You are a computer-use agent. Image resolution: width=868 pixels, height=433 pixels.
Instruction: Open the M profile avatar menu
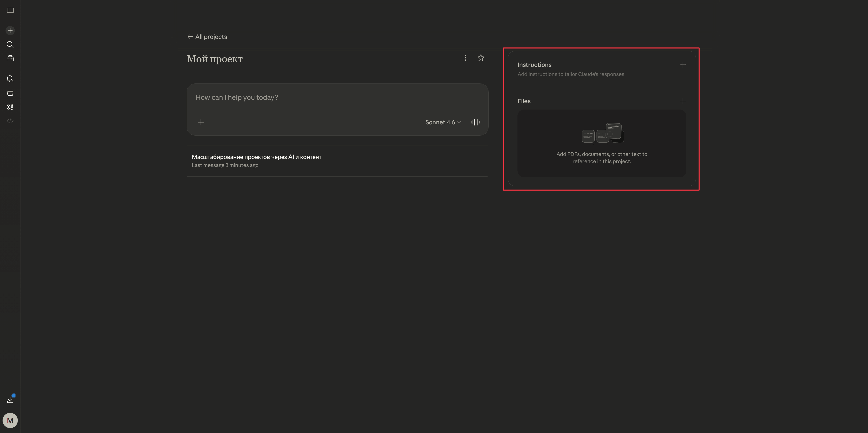10,420
